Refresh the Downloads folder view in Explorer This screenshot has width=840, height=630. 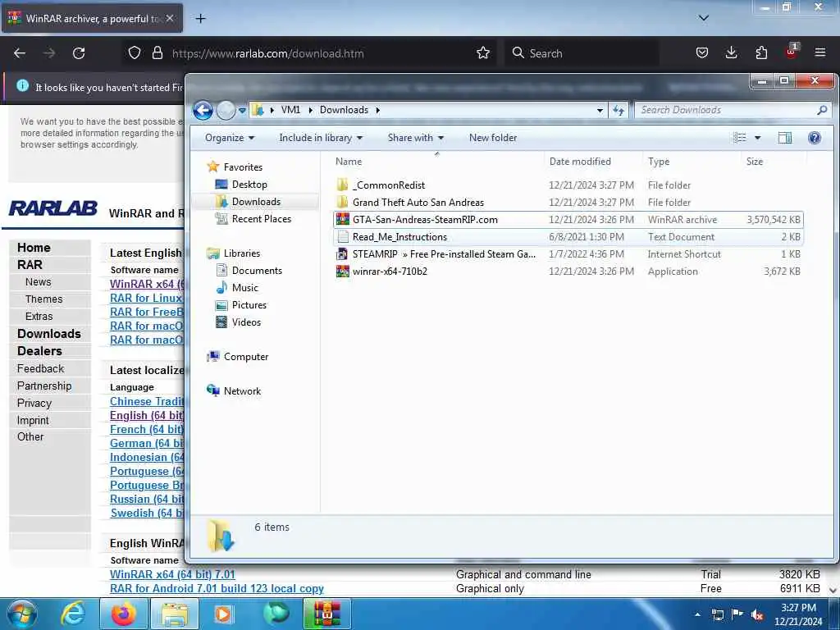(x=619, y=111)
